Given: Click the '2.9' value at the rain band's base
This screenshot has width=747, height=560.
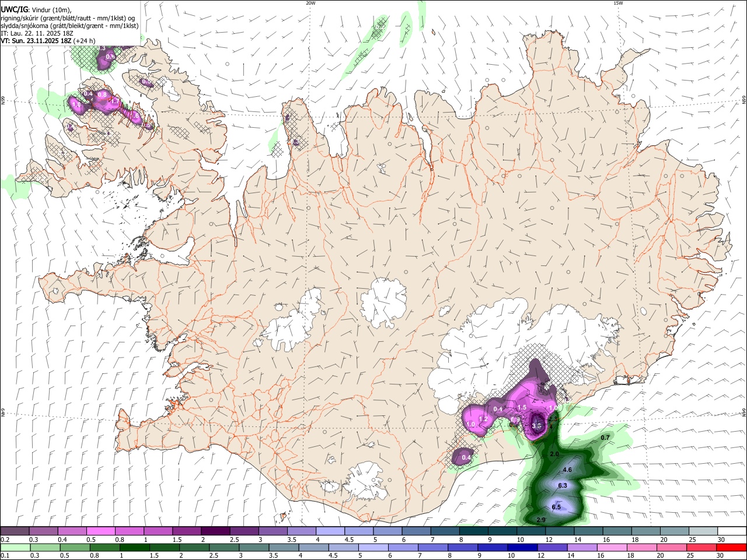Looking at the screenshot, I should pos(541,519).
